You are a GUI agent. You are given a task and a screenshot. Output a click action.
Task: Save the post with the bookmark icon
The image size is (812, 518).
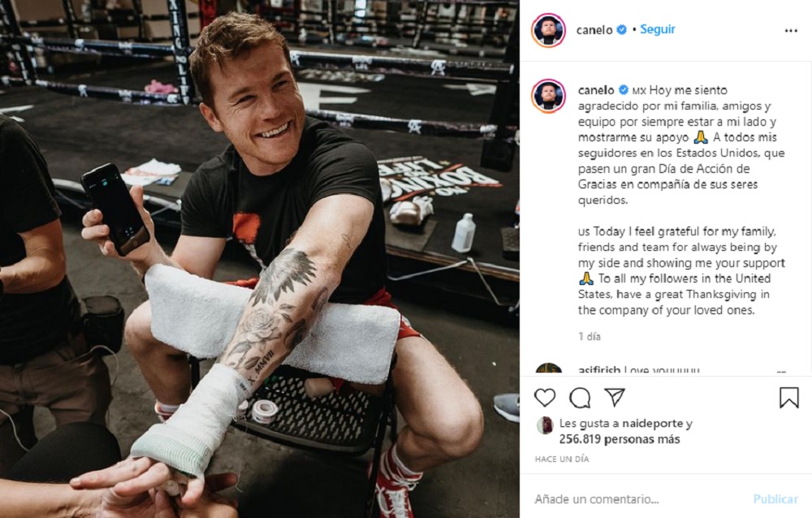pos(789,398)
